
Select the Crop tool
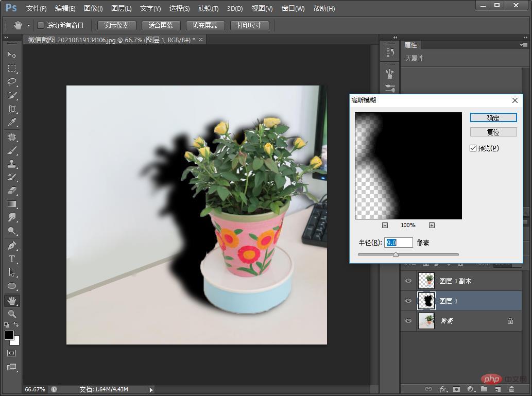point(12,109)
